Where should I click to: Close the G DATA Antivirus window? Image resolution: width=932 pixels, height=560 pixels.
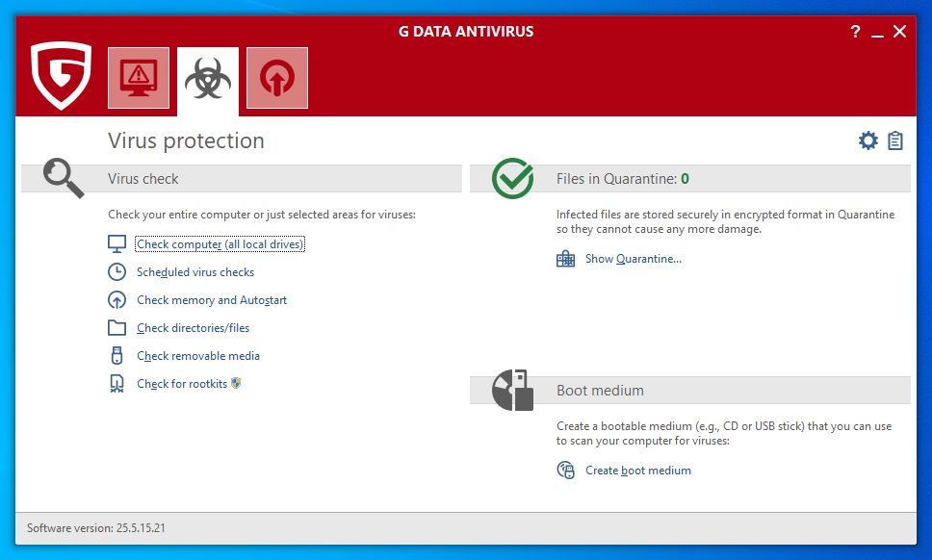click(x=900, y=32)
